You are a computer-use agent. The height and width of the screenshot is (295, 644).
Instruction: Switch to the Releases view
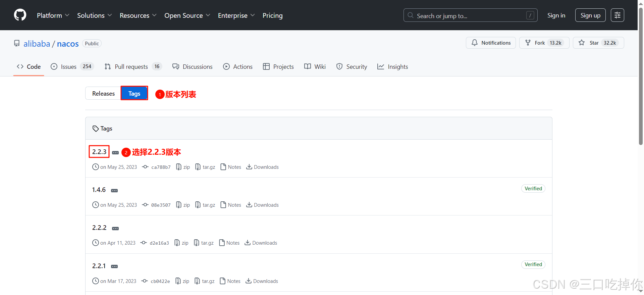tap(103, 93)
